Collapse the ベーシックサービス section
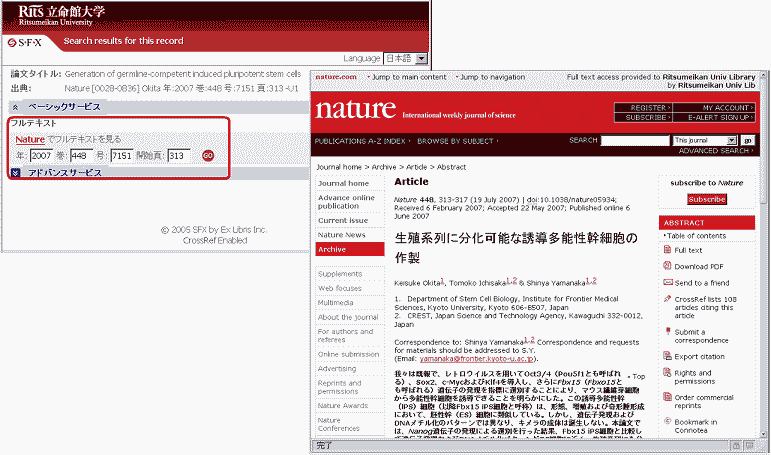Image resolution: width=771 pixels, height=455 pixels. click(16, 107)
